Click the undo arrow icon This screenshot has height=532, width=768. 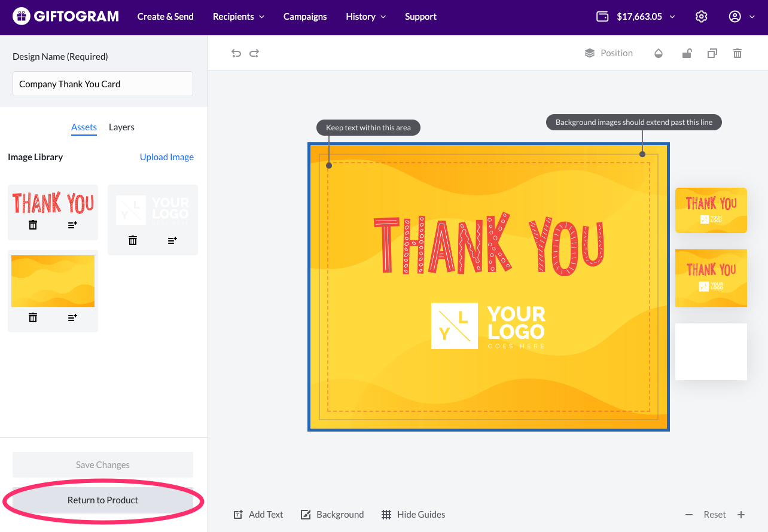point(236,53)
